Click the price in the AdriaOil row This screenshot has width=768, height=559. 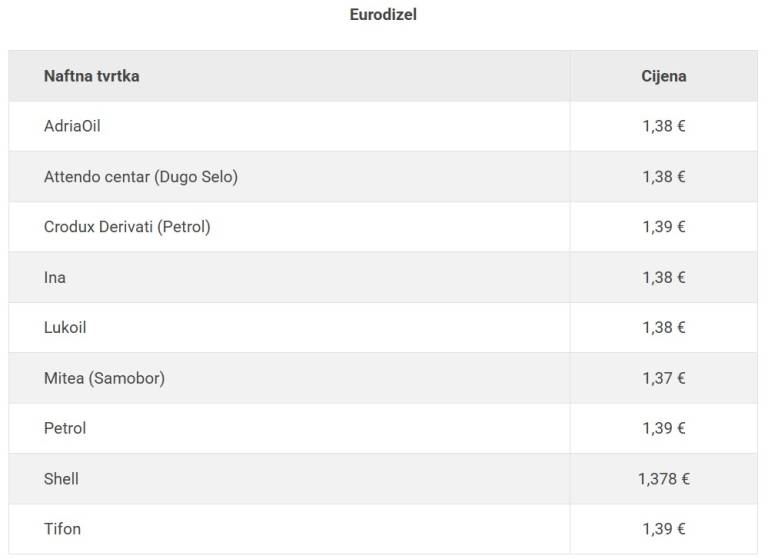[x=663, y=126]
